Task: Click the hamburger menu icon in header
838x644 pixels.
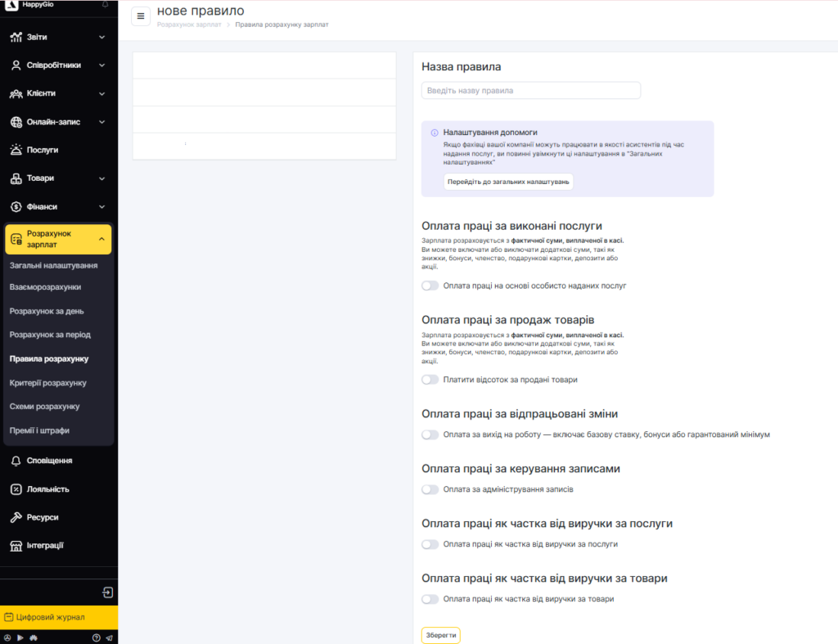Action: [141, 16]
